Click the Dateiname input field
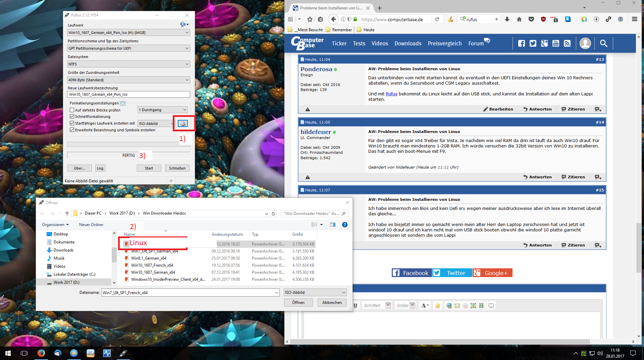 pyautogui.click(x=190, y=292)
